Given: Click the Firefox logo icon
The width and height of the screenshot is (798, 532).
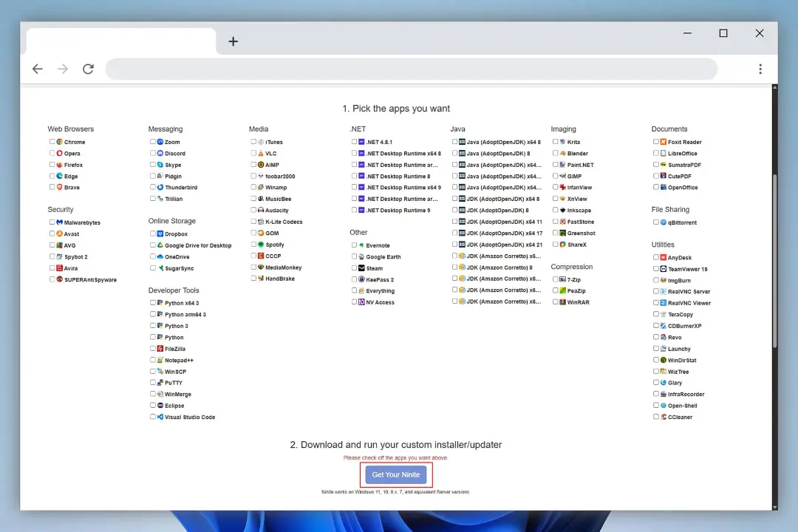Looking at the screenshot, I should click(x=60, y=165).
